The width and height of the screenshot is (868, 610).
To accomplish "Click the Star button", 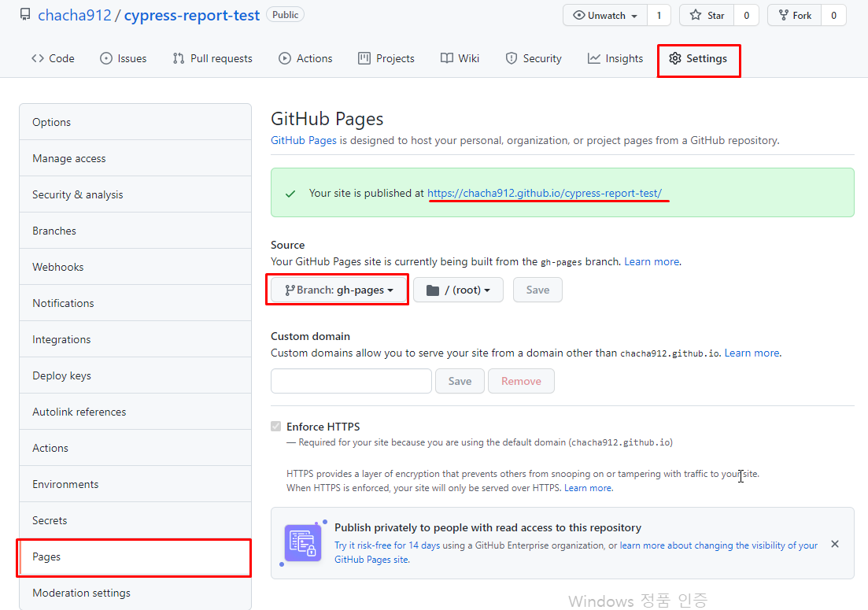I will click(x=707, y=15).
